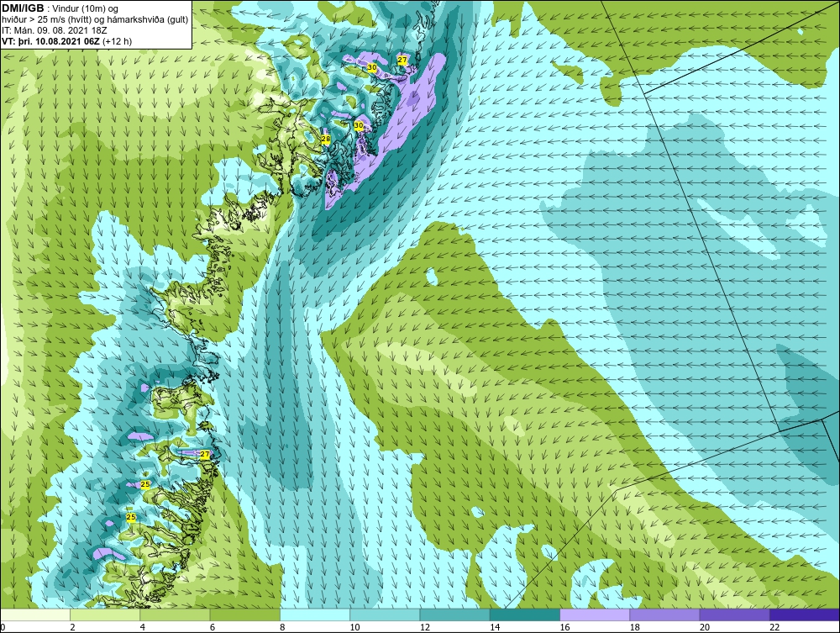This screenshot has height=633, width=840.
Task: Select the 'VT: þri. 10.08.2021 06Z (+12 h)' line
Action: click(x=66, y=40)
